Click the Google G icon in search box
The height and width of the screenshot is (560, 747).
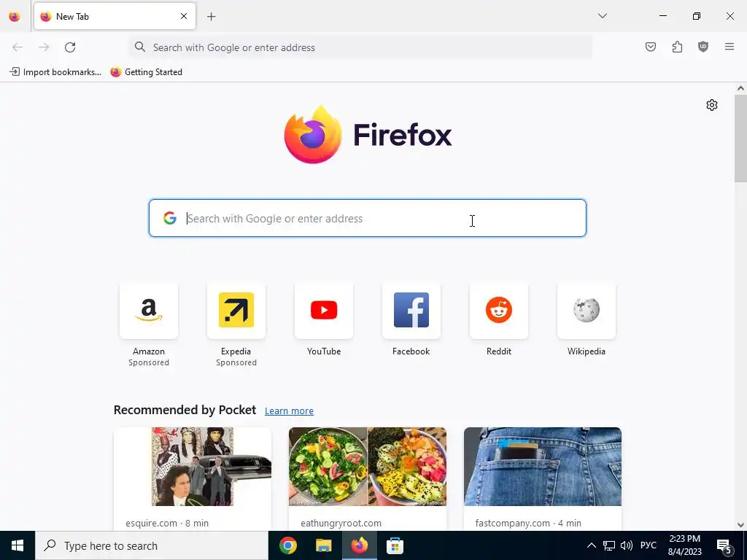coord(169,218)
